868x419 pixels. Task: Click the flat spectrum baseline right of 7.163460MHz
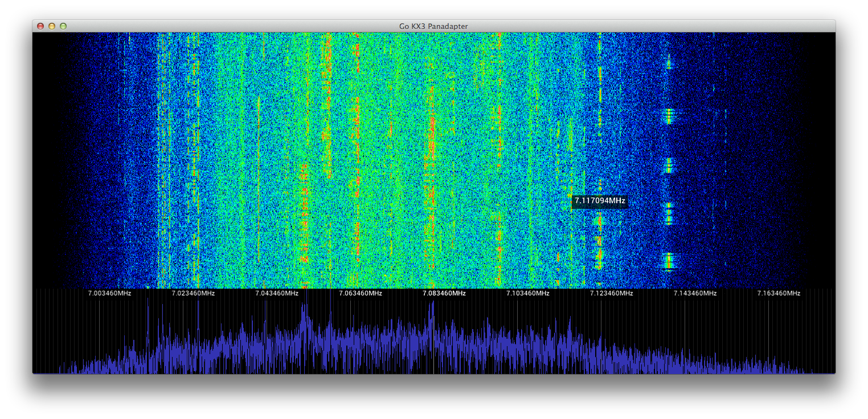[820, 373]
